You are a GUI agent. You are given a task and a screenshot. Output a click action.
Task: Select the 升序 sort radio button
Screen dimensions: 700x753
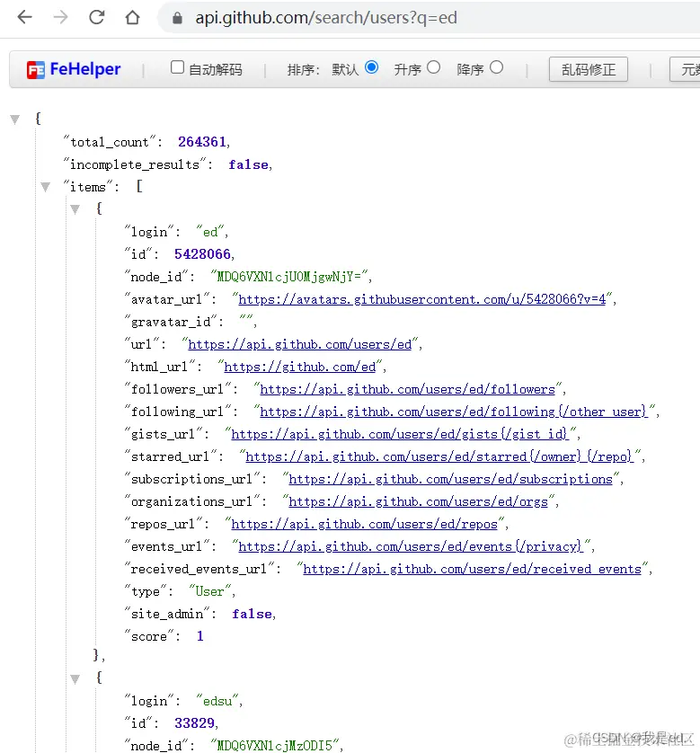click(433, 67)
